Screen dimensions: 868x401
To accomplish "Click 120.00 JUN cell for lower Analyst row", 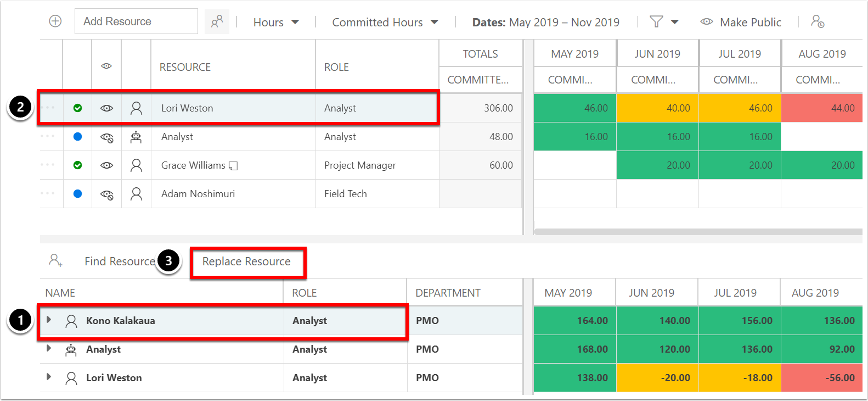I will pyautogui.click(x=657, y=349).
